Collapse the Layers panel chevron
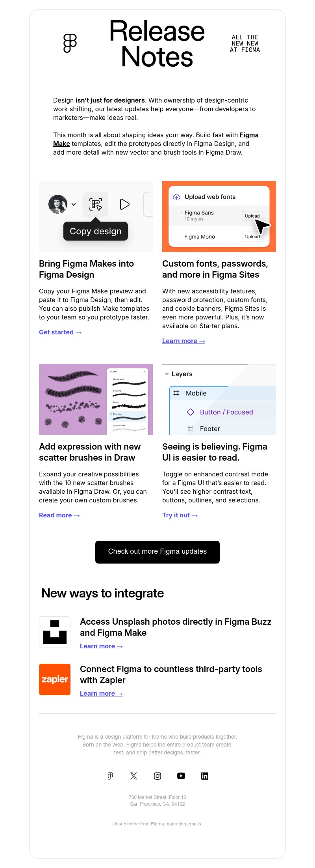Screen dimensions: 315x868 [x=167, y=374]
